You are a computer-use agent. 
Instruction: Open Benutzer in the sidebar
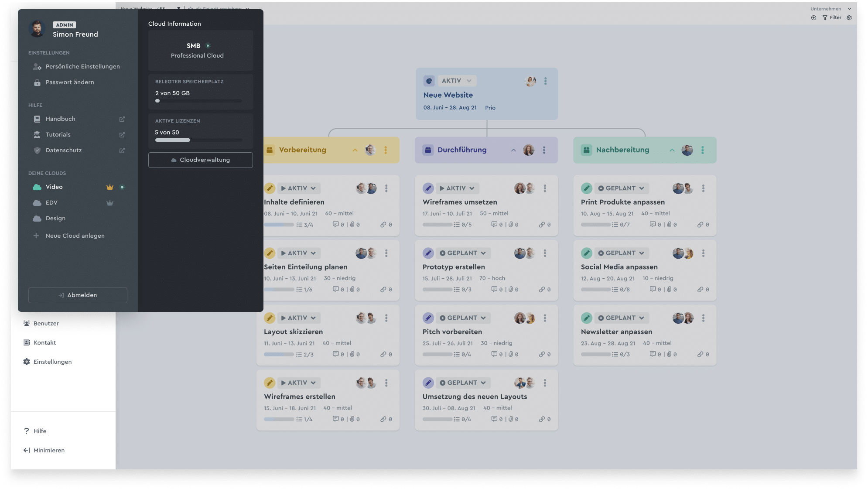pyautogui.click(x=41, y=323)
